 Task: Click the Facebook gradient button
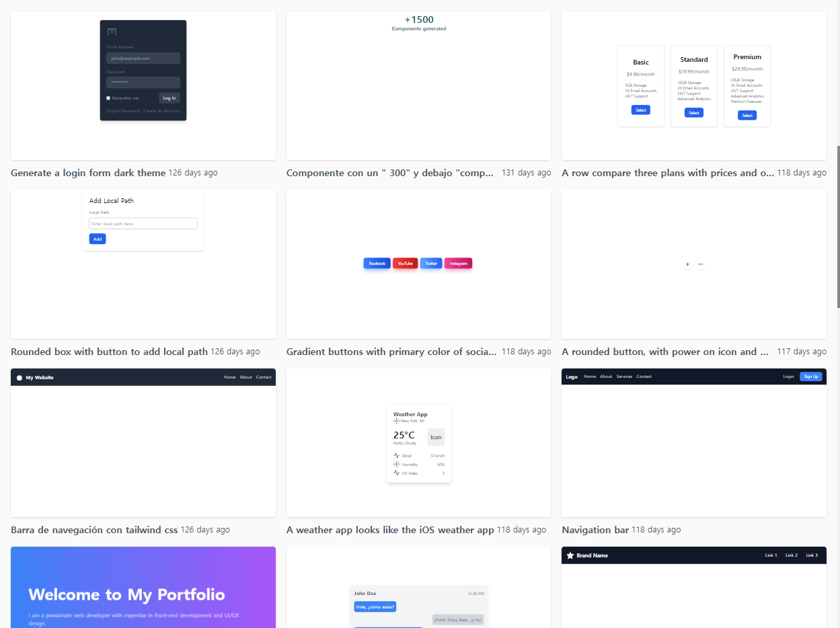[377, 264]
